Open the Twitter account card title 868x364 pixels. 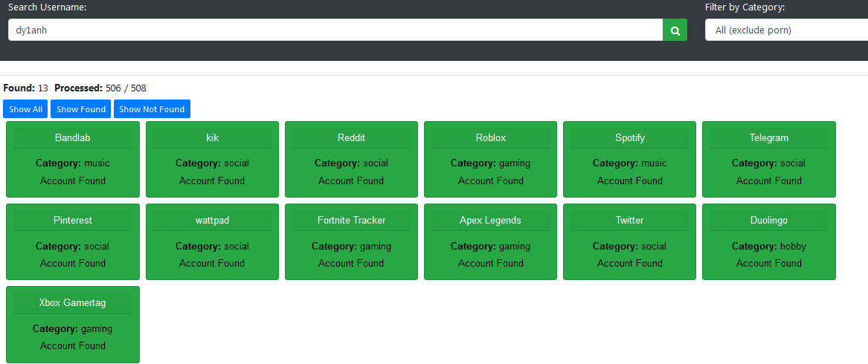pos(630,220)
